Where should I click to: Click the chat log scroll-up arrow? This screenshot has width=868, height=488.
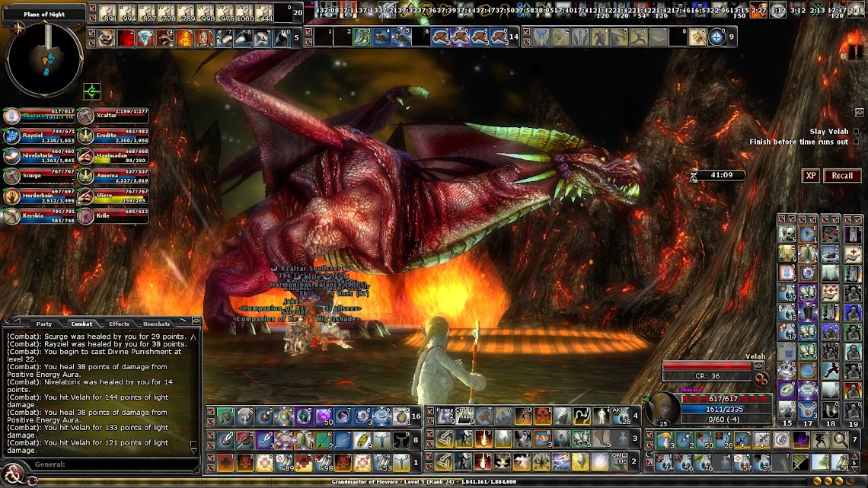click(x=193, y=337)
